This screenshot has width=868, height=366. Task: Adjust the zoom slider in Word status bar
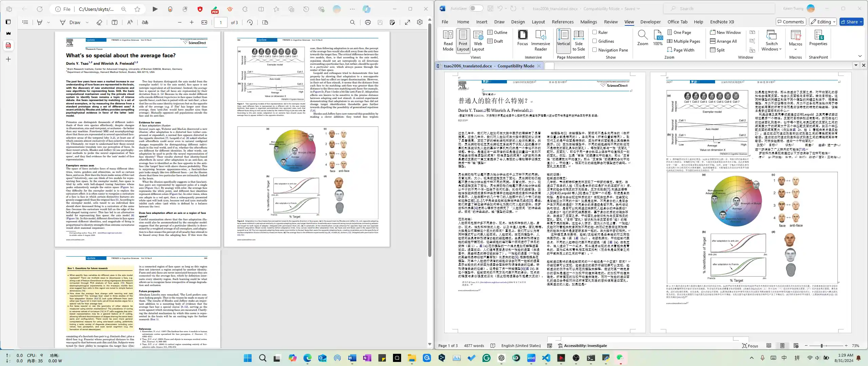pyautogui.click(x=822, y=345)
